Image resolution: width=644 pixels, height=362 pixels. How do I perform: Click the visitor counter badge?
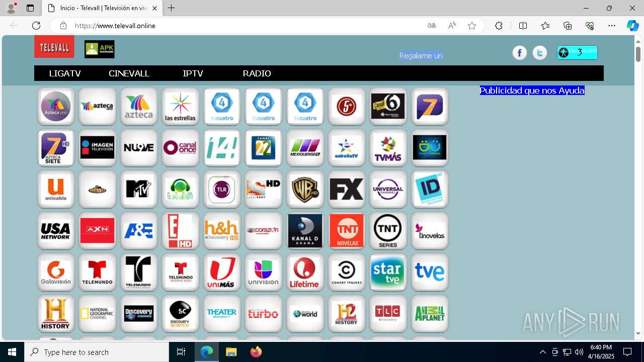(x=577, y=52)
